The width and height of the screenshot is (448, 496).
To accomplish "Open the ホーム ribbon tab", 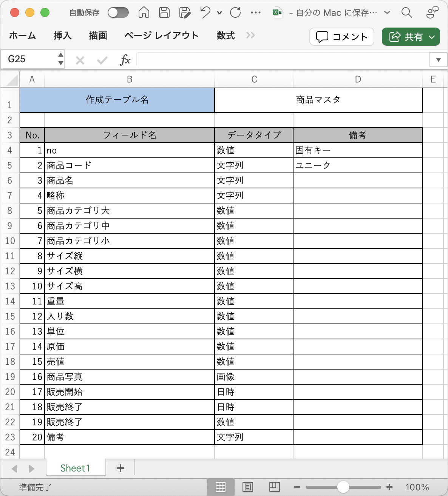I will (22, 35).
